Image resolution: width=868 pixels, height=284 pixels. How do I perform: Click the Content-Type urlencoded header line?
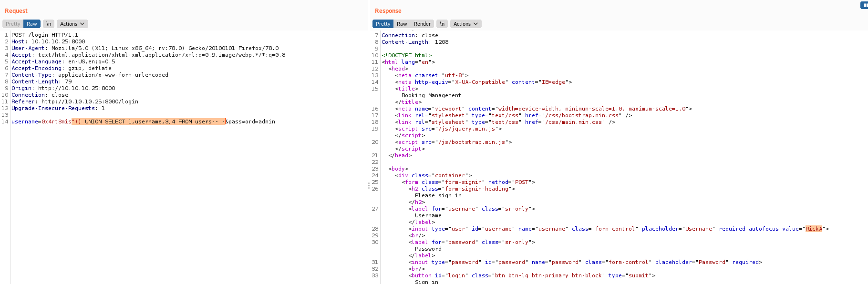(x=90, y=75)
